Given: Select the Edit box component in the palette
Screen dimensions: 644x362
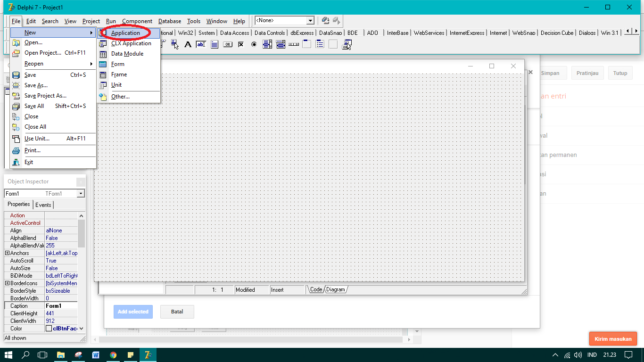Looking at the screenshot, I should [x=201, y=44].
